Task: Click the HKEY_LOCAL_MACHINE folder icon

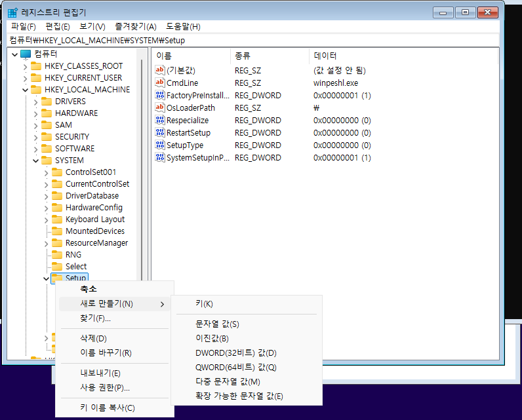Action: [x=36, y=90]
